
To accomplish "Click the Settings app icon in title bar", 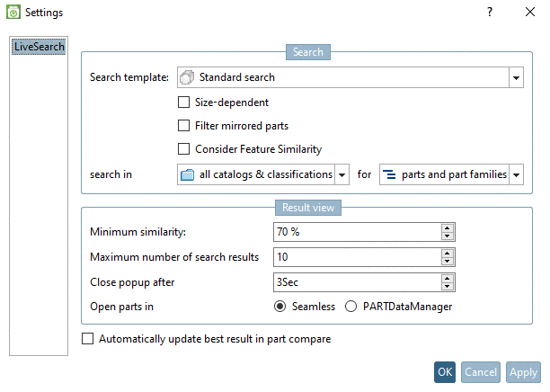I will pos(13,13).
